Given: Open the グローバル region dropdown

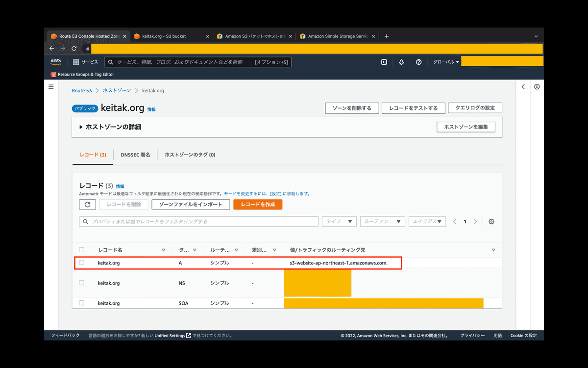Looking at the screenshot, I should point(445,62).
